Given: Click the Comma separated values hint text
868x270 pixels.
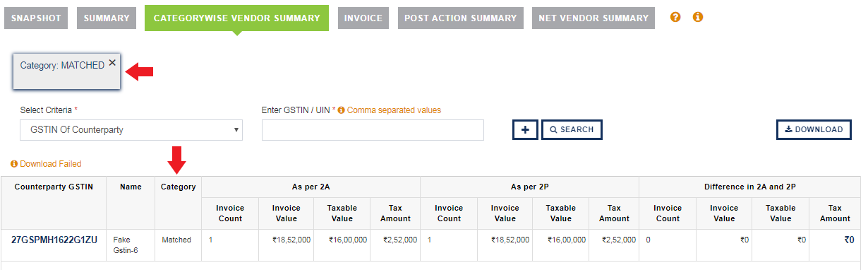Looking at the screenshot, I should tap(394, 110).
